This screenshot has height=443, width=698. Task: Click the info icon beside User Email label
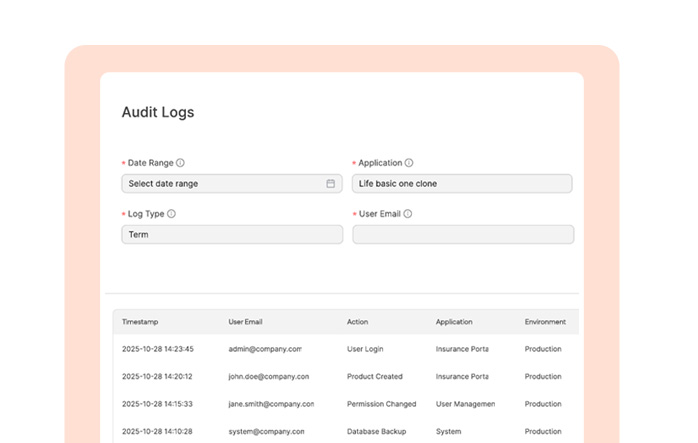408,214
